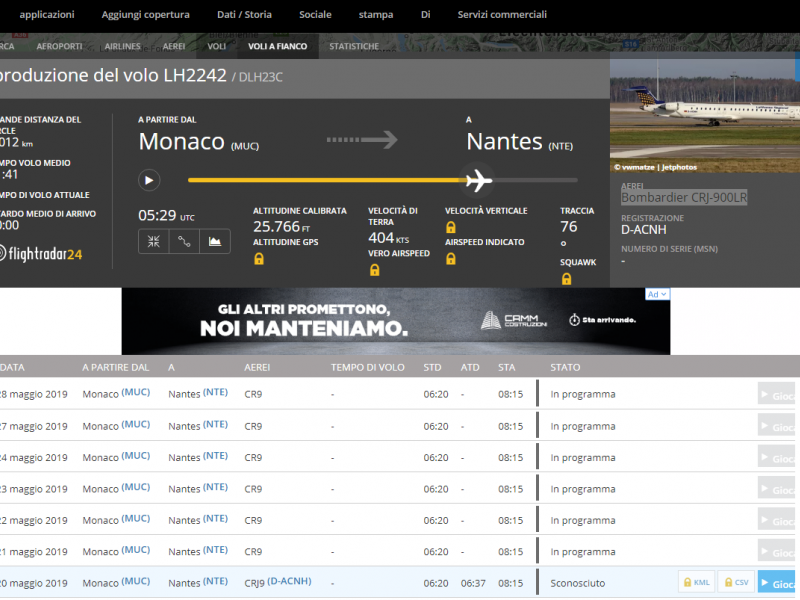800x600 pixels.
Task: Open the NTE link in the 28 maggio row
Action: [x=215, y=392]
